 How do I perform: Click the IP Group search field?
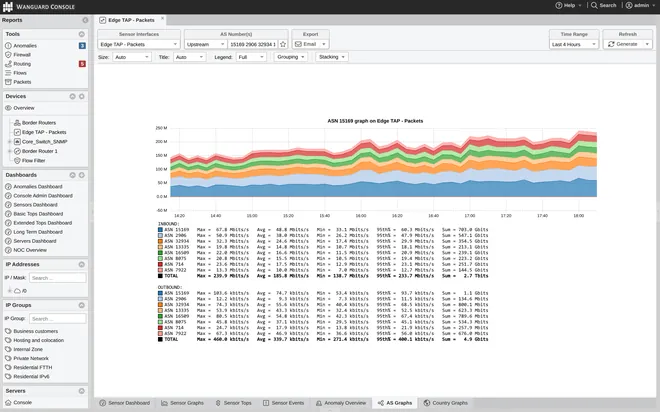point(58,319)
